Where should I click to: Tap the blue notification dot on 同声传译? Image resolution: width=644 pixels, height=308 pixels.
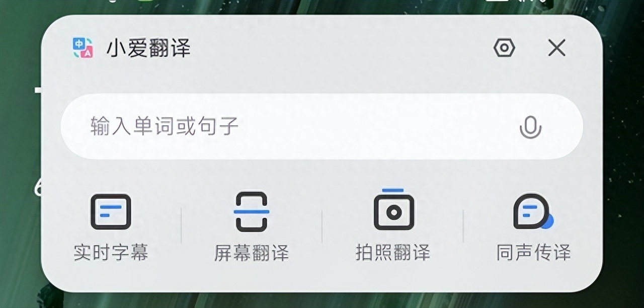point(547,221)
